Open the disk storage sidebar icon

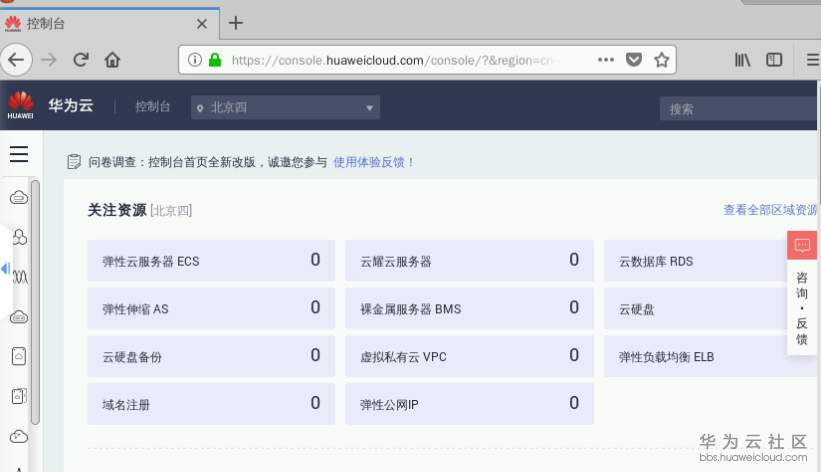19,356
